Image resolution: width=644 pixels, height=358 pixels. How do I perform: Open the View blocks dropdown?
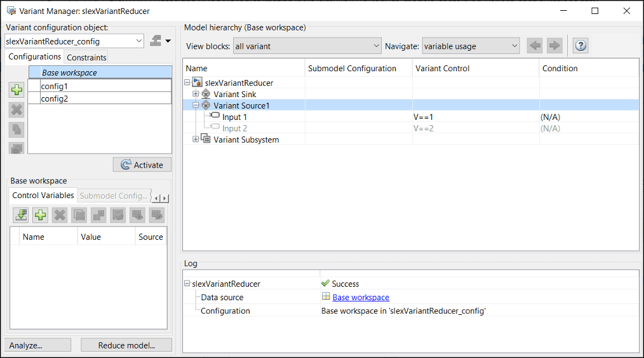tap(377, 46)
